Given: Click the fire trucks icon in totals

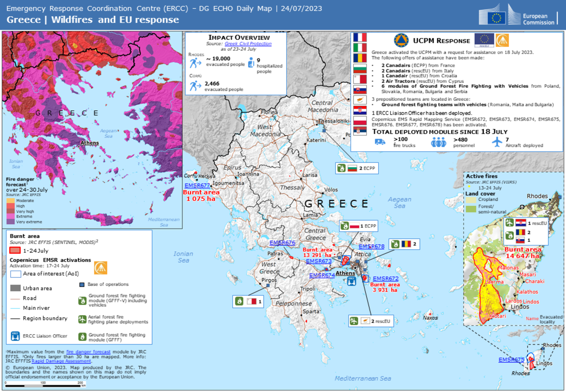Looking at the screenshot, I should 380,142.
